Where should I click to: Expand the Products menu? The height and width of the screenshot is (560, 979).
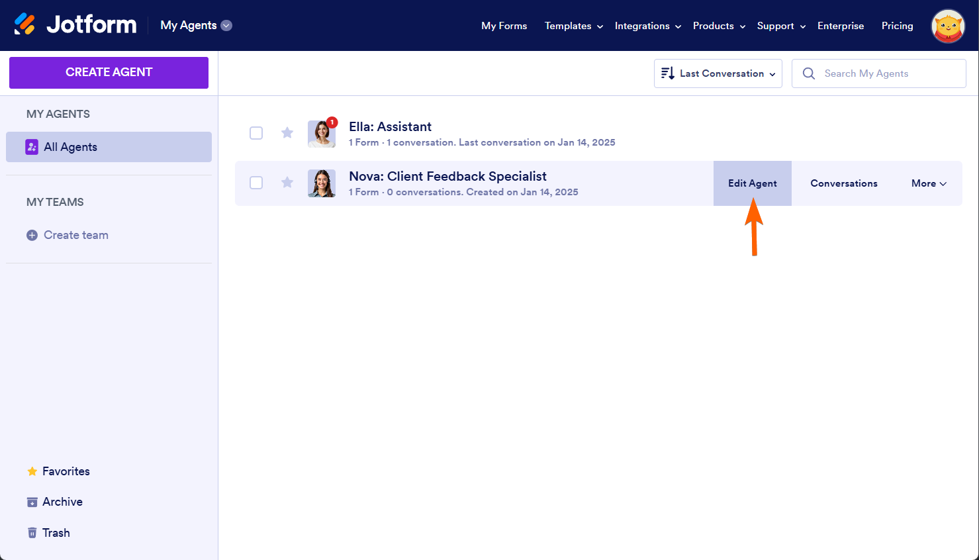coord(720,26)
